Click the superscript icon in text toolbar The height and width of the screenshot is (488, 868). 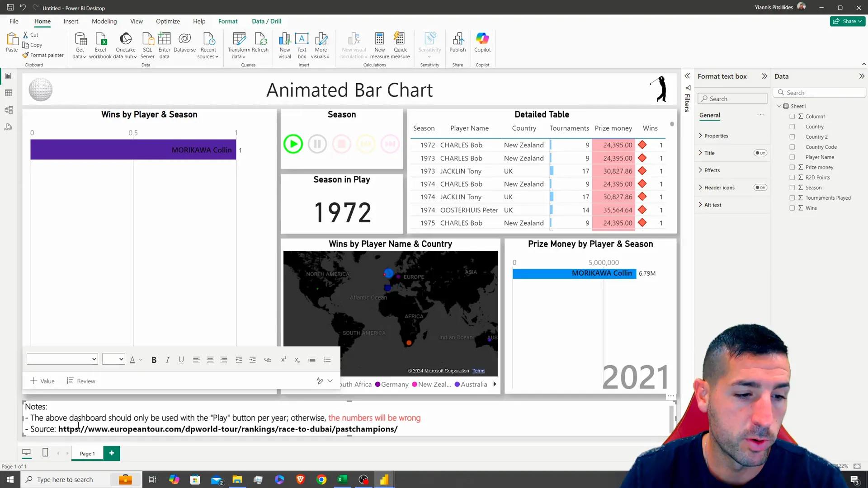(284, 359)
